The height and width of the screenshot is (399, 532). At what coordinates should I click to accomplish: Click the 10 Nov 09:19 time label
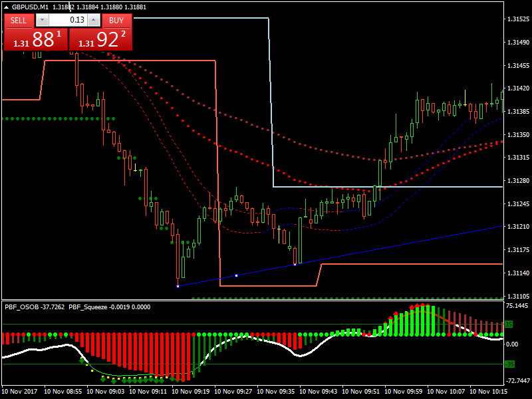click(x=191, y=392)
